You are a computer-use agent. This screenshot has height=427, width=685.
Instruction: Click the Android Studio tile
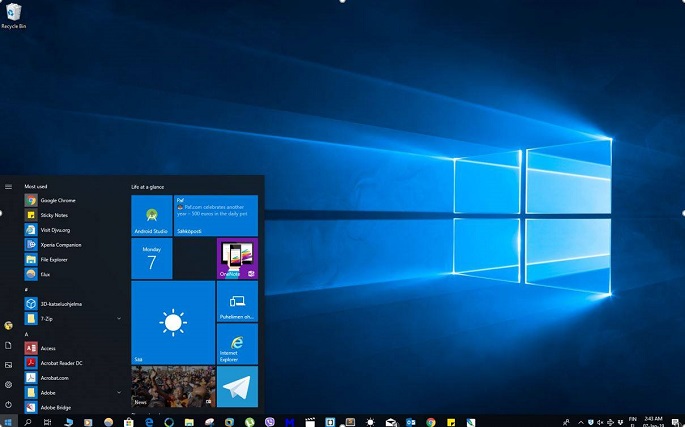[x=151, y=215]
